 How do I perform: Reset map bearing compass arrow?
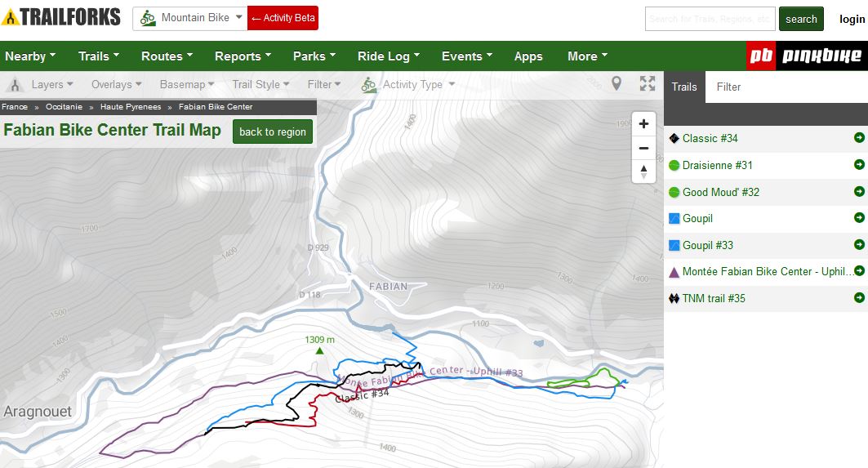point(643,172)
